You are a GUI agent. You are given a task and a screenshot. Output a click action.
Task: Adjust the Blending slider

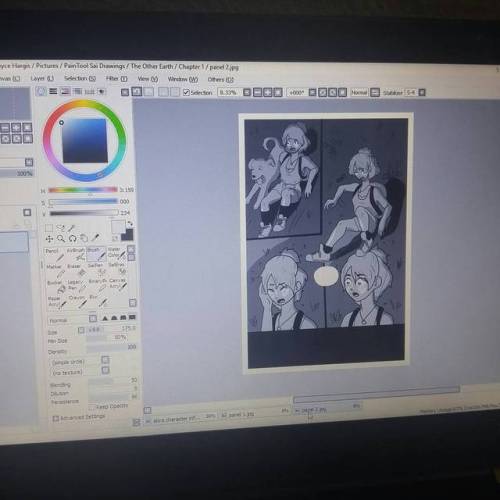click(x=113, y=382)
